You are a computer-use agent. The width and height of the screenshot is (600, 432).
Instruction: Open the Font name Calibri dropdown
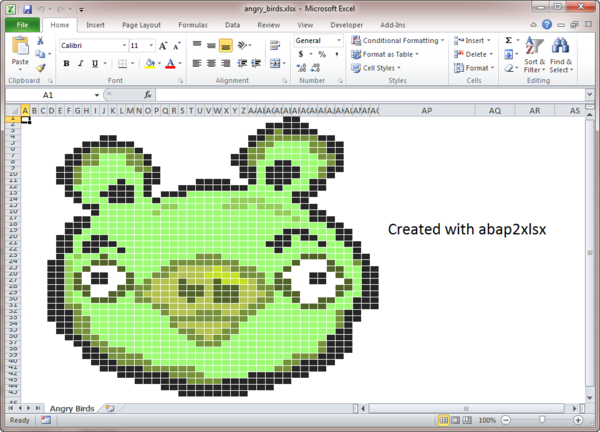[x=124, y=46]
